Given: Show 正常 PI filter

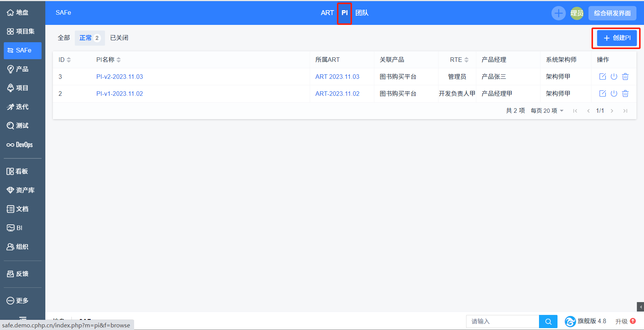Looking at the screenshot, I should [90, 38].
